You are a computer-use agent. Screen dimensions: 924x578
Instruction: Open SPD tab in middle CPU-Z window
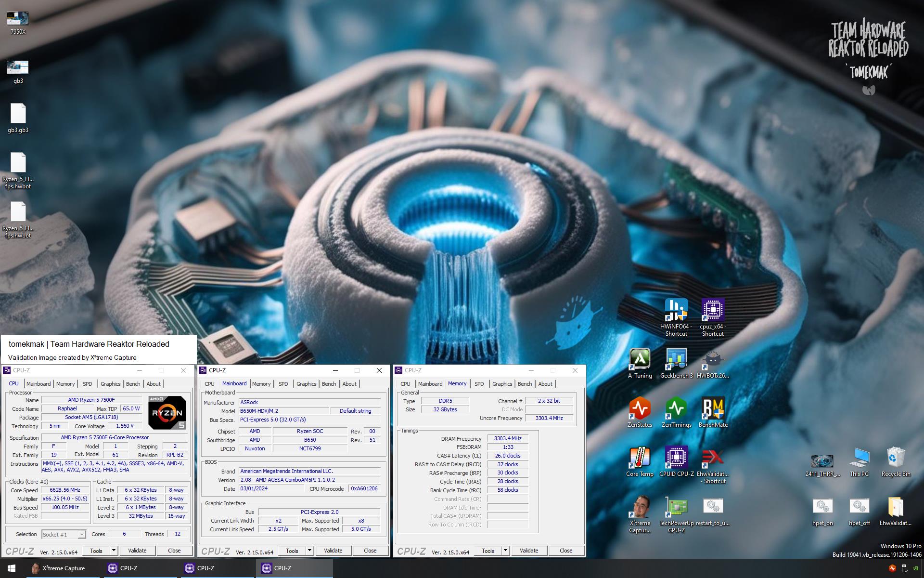click(x=283, y=384)
